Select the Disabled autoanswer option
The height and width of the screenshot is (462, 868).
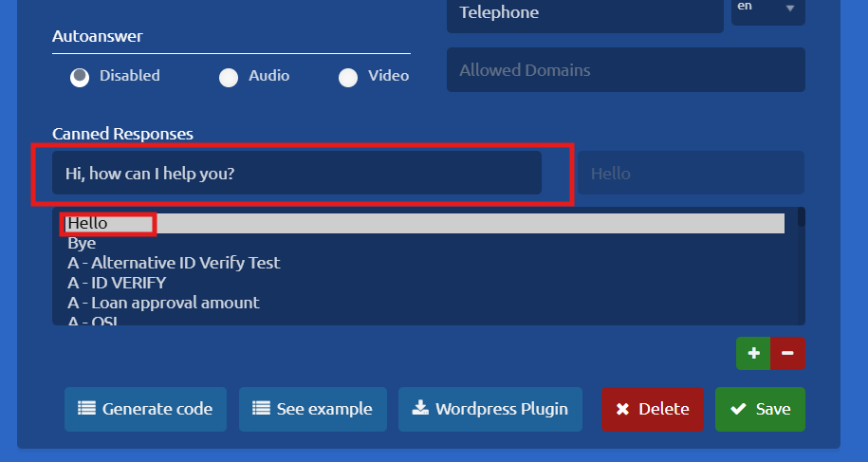pyautogui.click(x=81, y=77)
